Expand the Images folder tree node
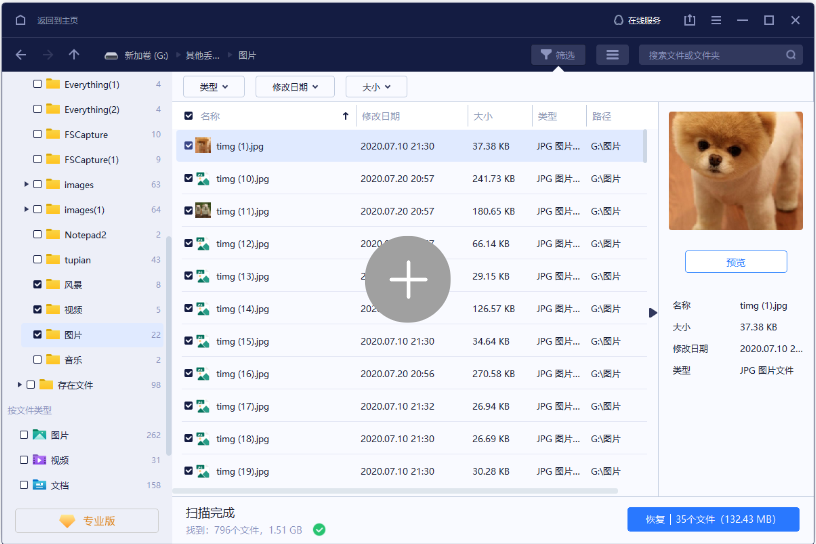Screen dimensions: 816x544 pos(26,185)
